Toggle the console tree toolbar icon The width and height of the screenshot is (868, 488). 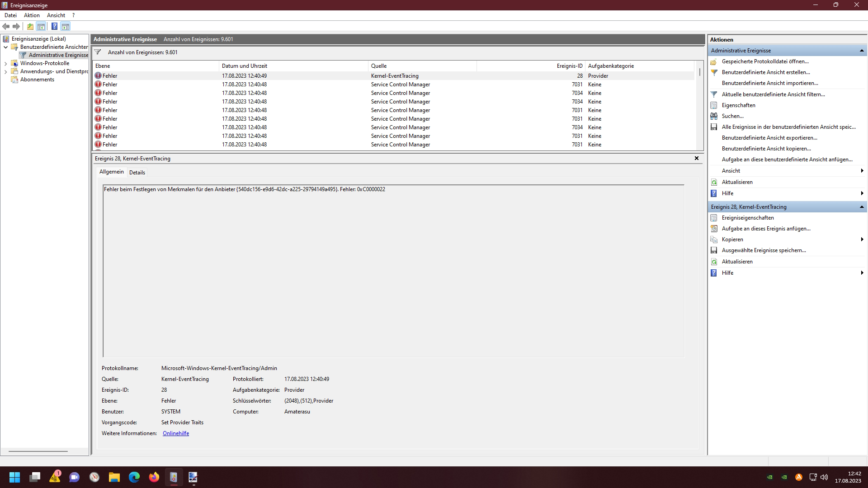point(41,26)
